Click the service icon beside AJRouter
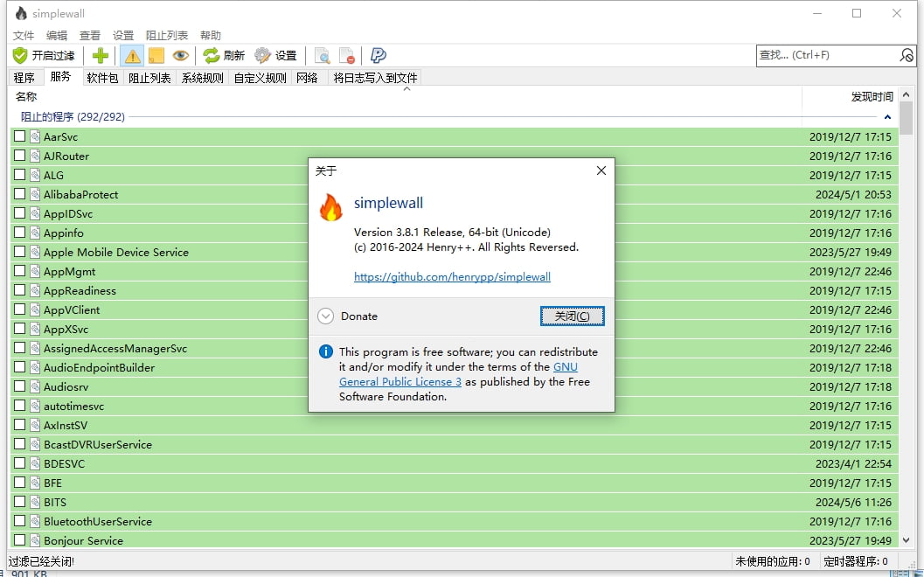Image resolution: width=924 pixels, height=577 pixels. coord(35,156)
